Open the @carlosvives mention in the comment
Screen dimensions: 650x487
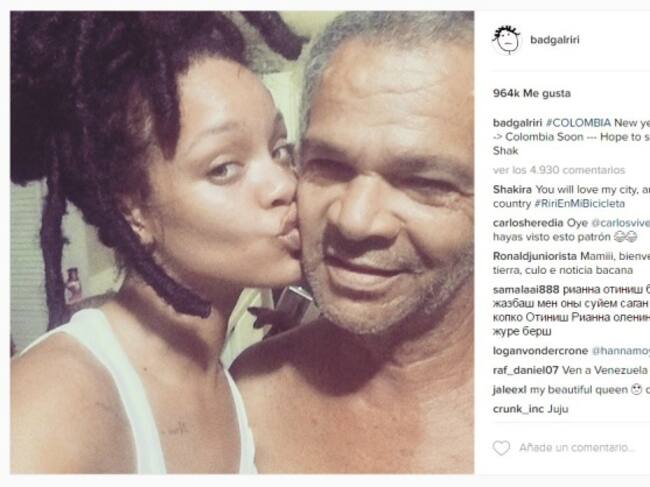pyautogui.click(x=620, y=223)
